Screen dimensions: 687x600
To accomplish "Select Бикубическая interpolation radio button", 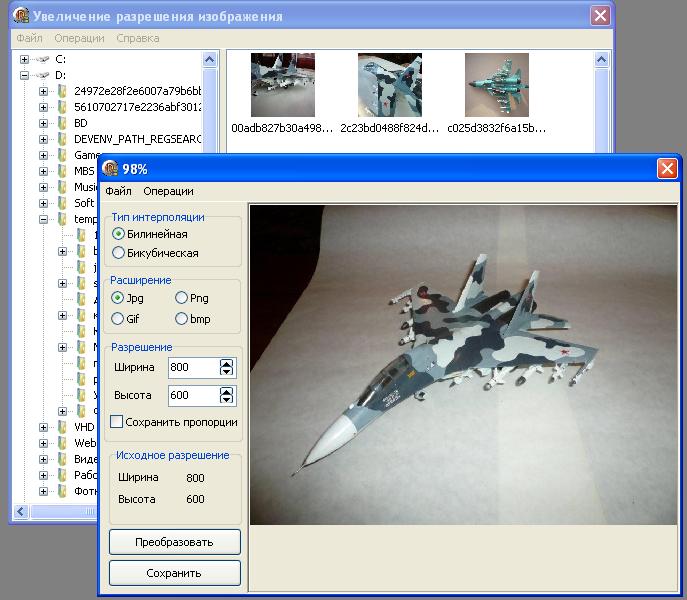I will click(x=119, y=253).
